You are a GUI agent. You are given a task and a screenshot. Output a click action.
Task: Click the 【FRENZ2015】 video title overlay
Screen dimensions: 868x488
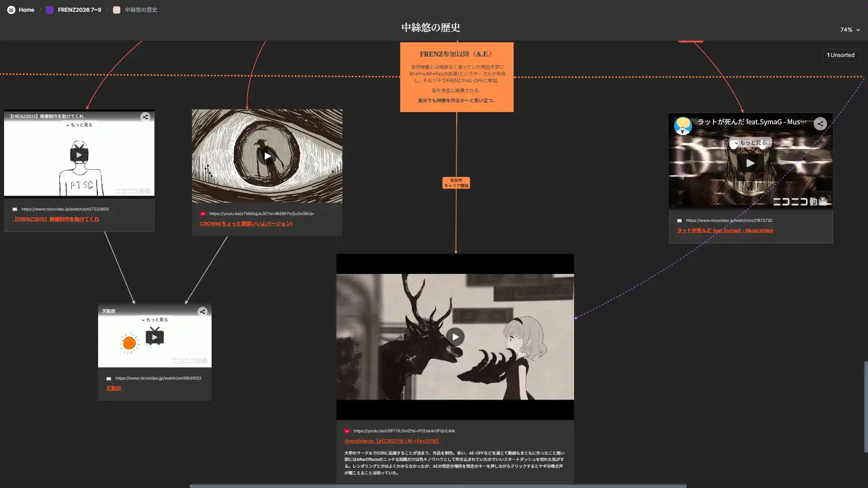pyautogui.click(x=46, y=117)
